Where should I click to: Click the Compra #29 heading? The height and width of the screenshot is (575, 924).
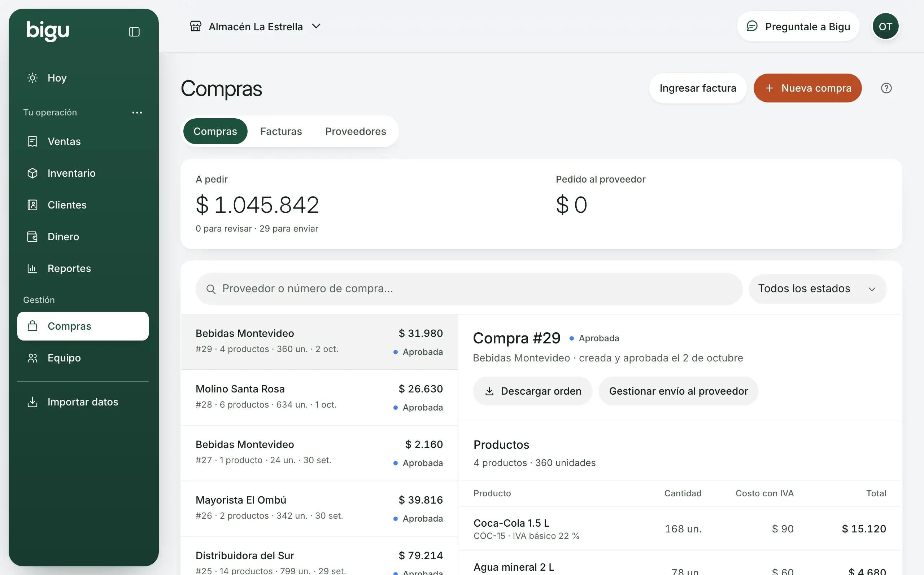[x=516, y=338]
